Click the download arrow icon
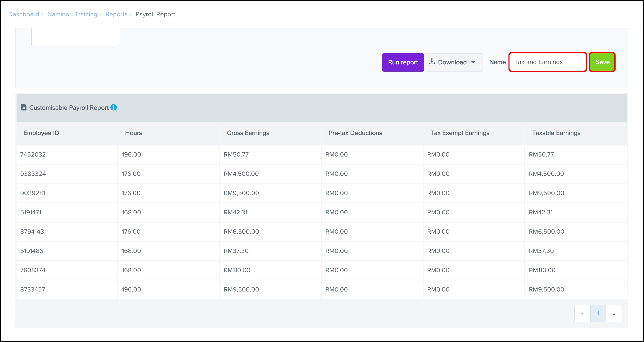The image size is (644, 342). point(432,62)
